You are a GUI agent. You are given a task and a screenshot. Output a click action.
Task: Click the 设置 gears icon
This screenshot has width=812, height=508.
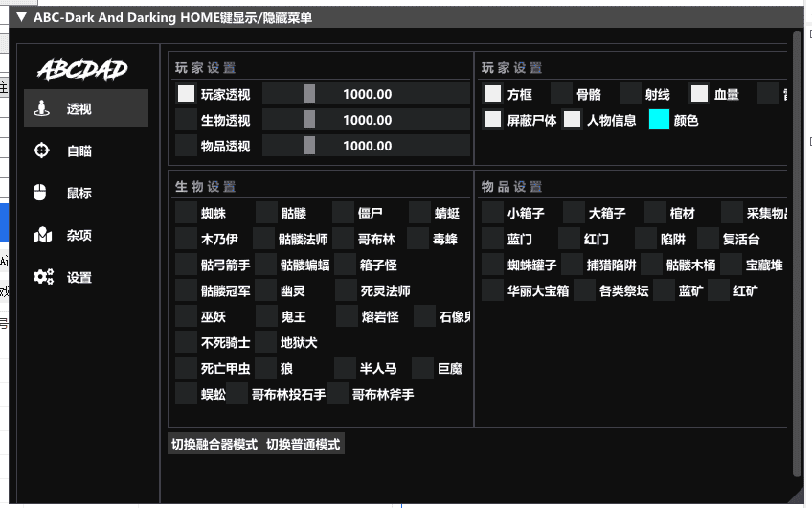[x=43, y=277]
